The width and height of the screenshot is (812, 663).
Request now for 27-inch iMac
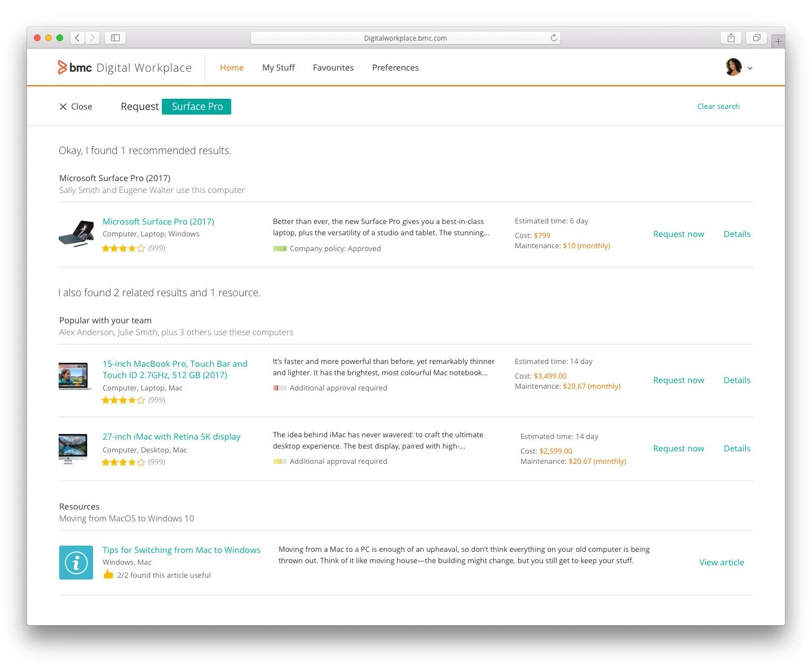click(678, 449)
